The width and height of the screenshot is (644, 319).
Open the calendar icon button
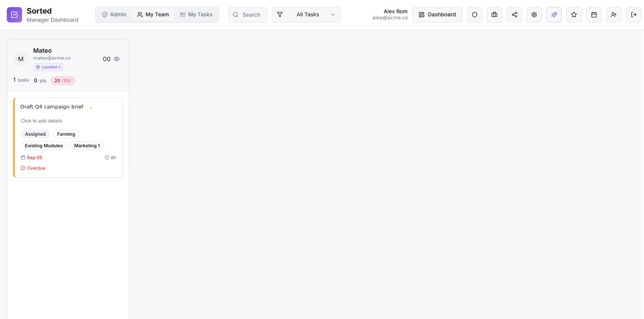pyautogui.click(x=594, y=15)
